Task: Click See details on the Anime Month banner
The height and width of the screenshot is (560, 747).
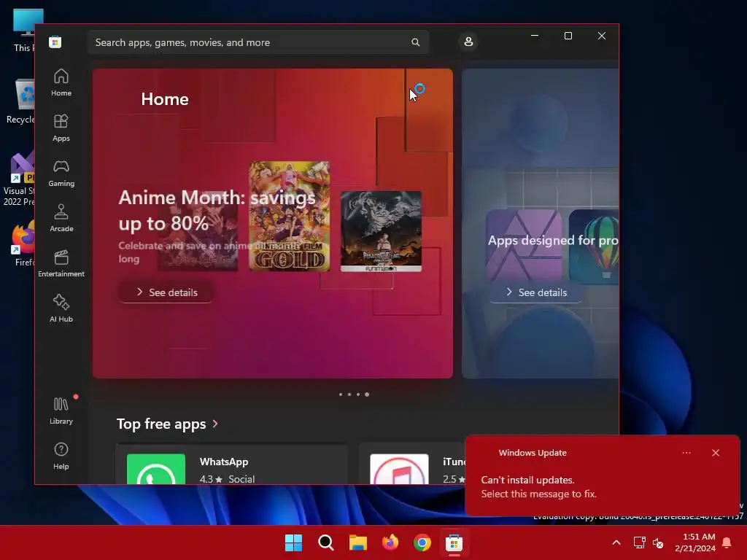Action: [166, 292]
